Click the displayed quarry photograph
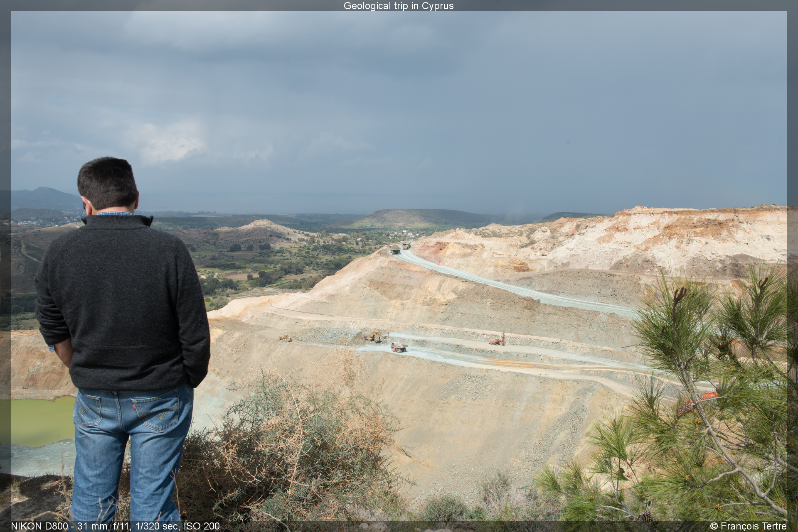 click(x=399, y=266)
